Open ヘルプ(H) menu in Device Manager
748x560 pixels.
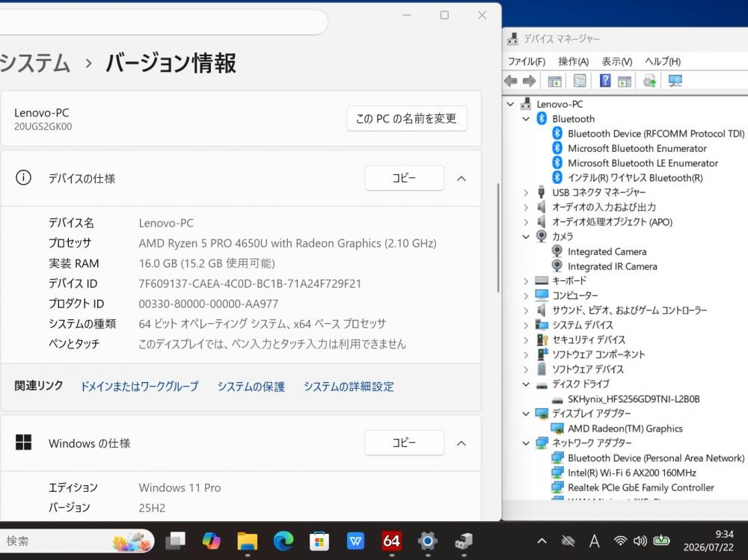pos(663,61)
